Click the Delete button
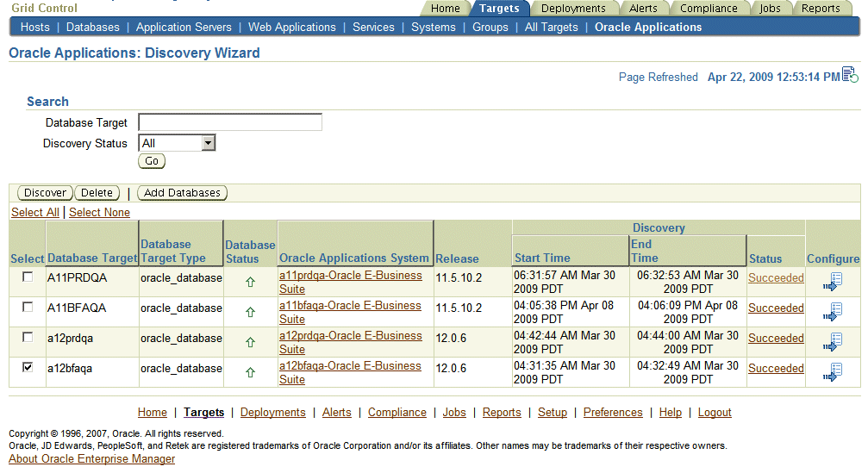The height and width of the screenshot is (473, 868). (x=97, y=192)
